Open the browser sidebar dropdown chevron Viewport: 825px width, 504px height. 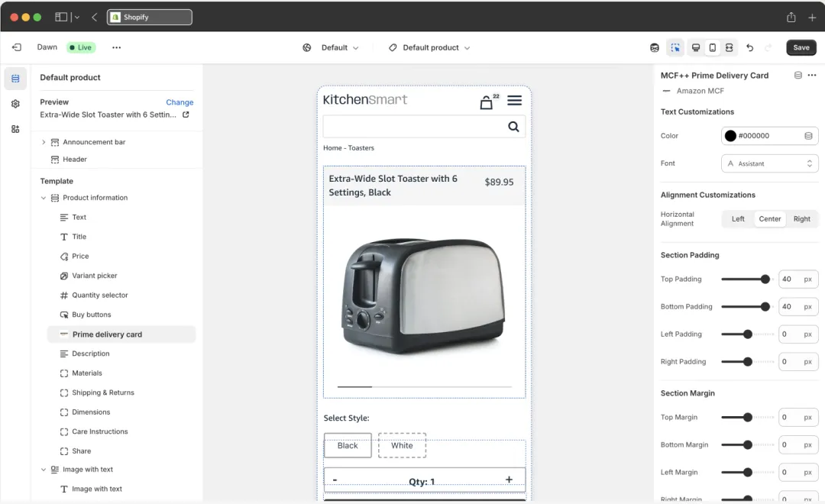coord(77,17)
